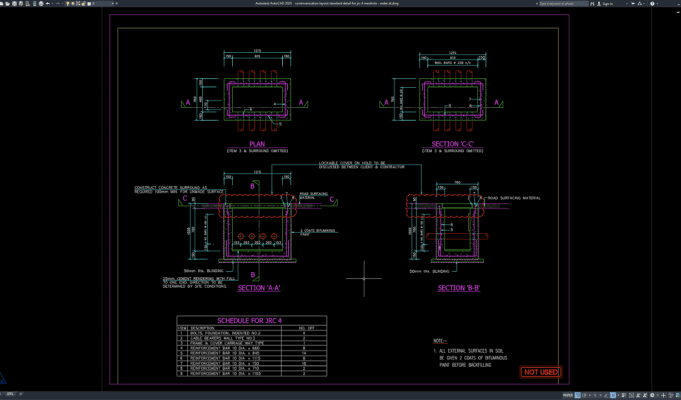
Task: Open the Object Snap settings dropdown arrow
Action: pos(618,395)
